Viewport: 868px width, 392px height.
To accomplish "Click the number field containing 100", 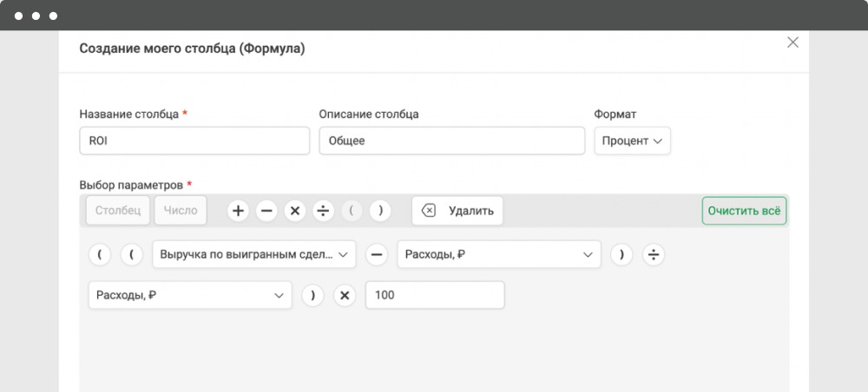I will (435, 295).
